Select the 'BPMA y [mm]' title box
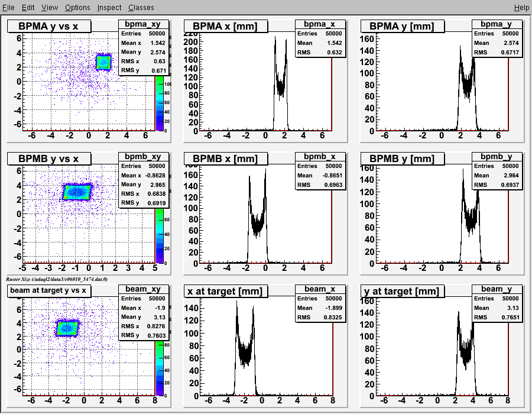 pos(403,26)
